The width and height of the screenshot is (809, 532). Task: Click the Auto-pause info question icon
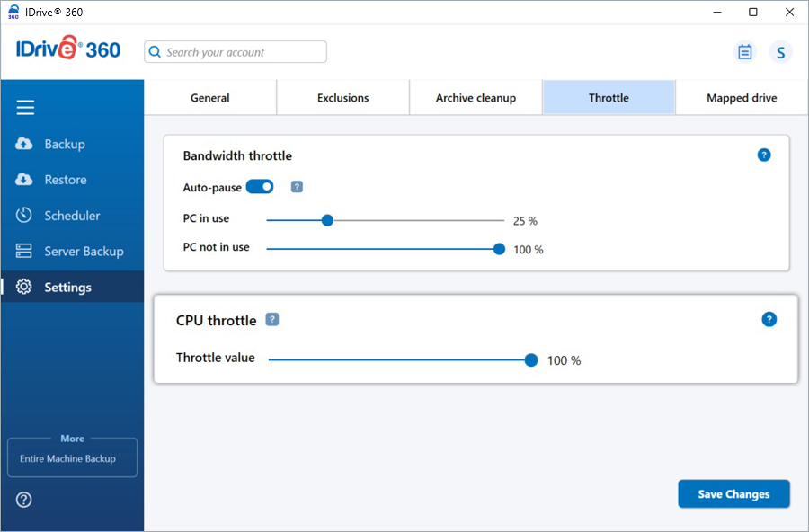(x=297, y=187)
